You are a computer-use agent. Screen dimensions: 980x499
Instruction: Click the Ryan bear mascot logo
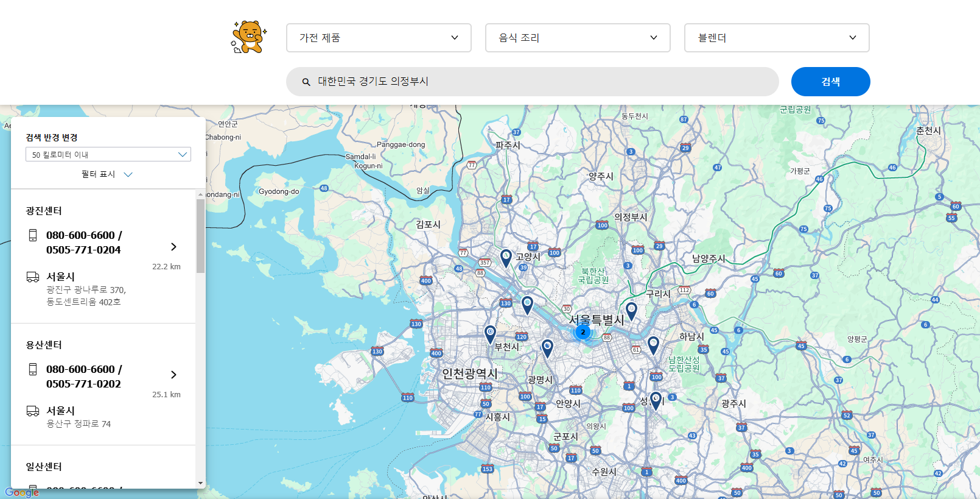(x=249, y=37)
